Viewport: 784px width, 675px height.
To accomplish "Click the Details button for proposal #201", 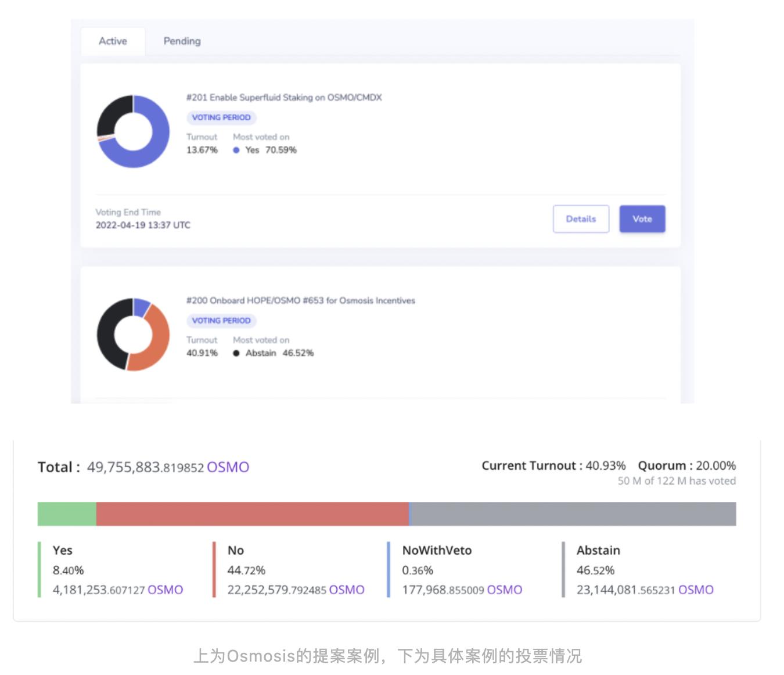I will click(x=581, y=219).
